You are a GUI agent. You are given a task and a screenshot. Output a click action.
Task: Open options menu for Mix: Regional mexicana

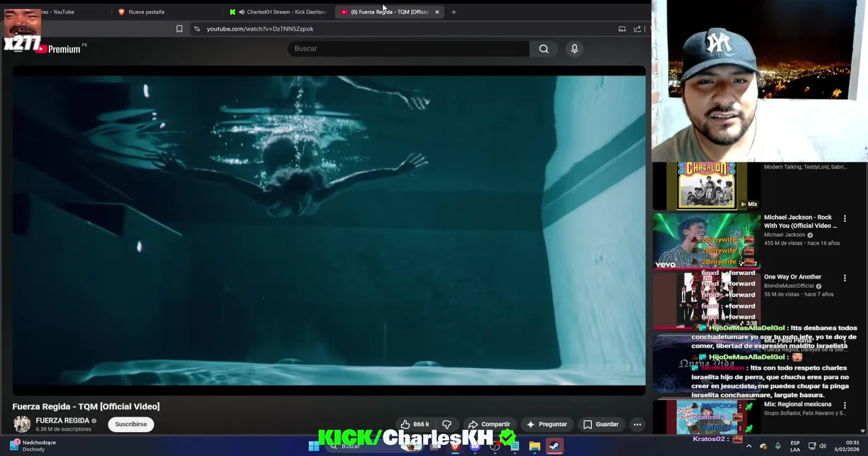click(845, 405)
